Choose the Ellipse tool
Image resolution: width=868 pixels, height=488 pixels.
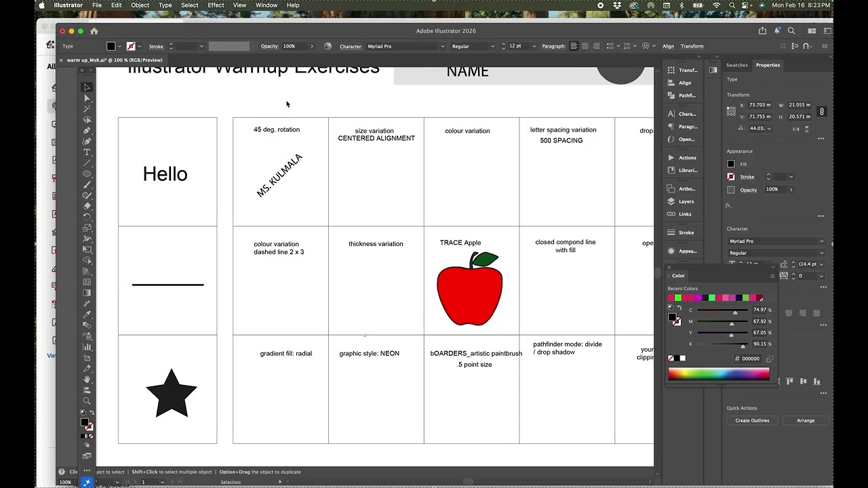87,174
